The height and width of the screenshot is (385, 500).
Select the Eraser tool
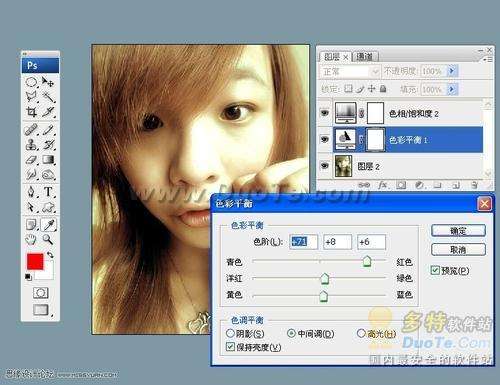(x=31, y=160)
